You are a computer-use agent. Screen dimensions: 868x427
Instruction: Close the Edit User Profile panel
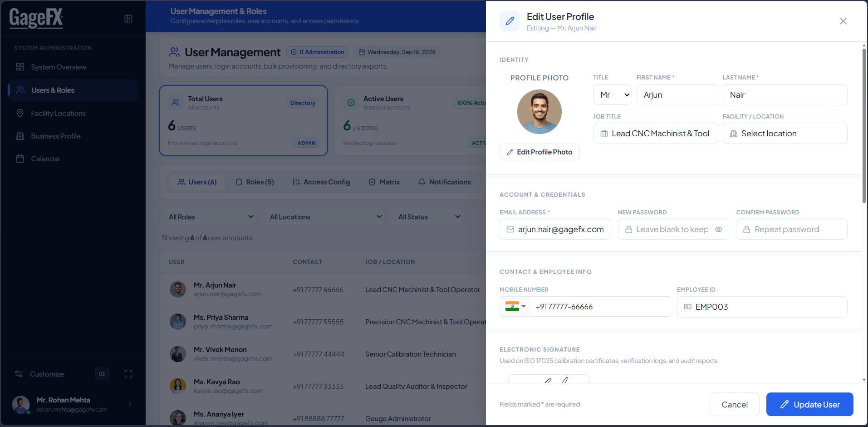pyautogui.click(x=843, y=21)
